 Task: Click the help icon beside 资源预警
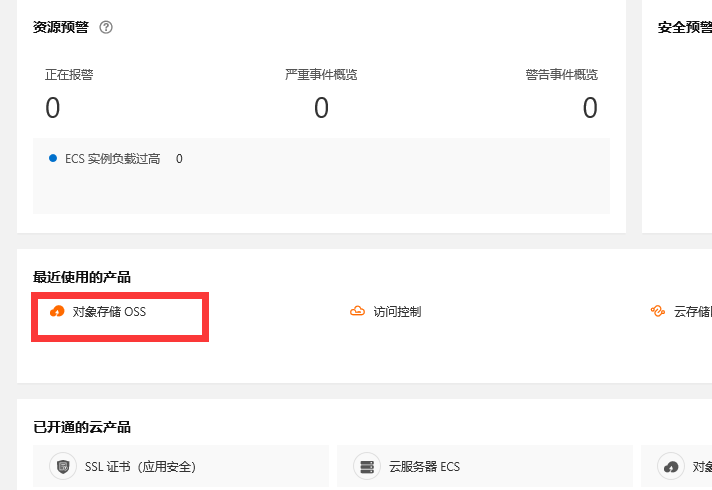pos(106,27)
